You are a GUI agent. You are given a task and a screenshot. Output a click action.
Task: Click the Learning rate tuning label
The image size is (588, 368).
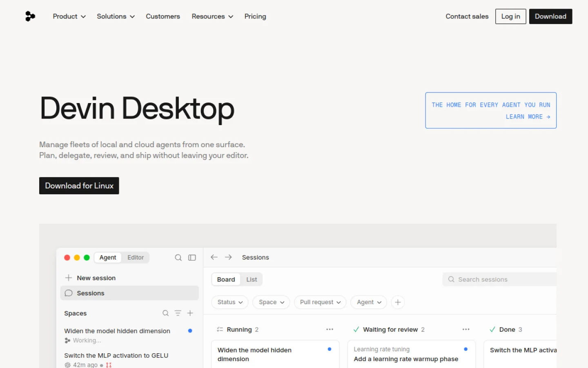coord(382,349)
